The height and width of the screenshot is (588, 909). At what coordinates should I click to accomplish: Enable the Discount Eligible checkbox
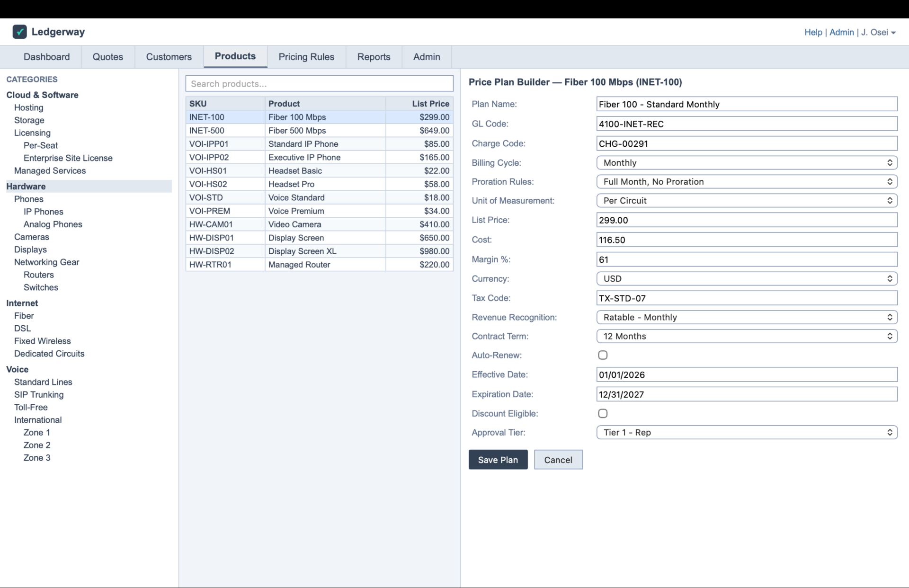(603, 413)
